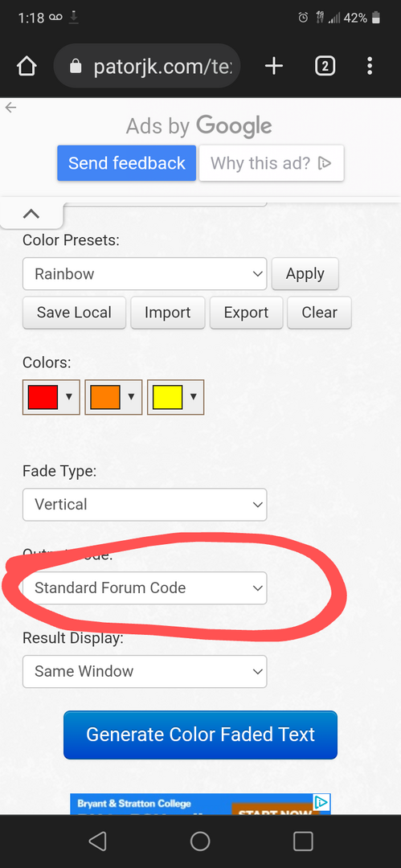Screen dimensions: 401x868
Task: Open the Standard Forum Code output dropdown
Action: click(x=145, y=588)
